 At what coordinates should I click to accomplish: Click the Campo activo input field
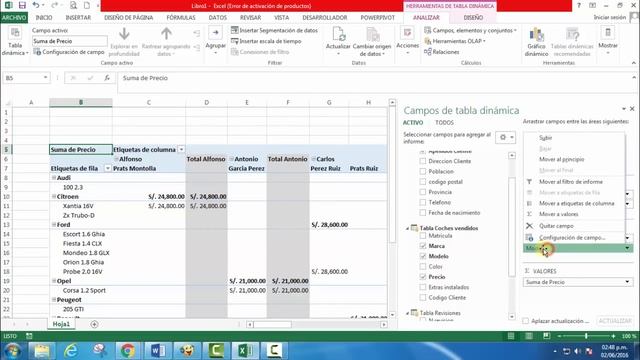tap(70, 41)
